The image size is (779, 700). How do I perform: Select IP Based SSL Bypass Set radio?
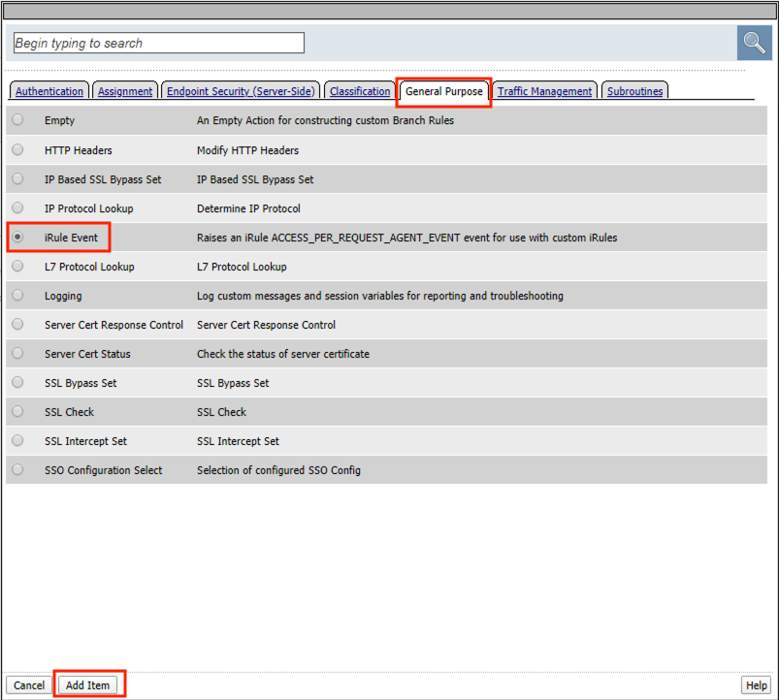click(x=17, y=178)
